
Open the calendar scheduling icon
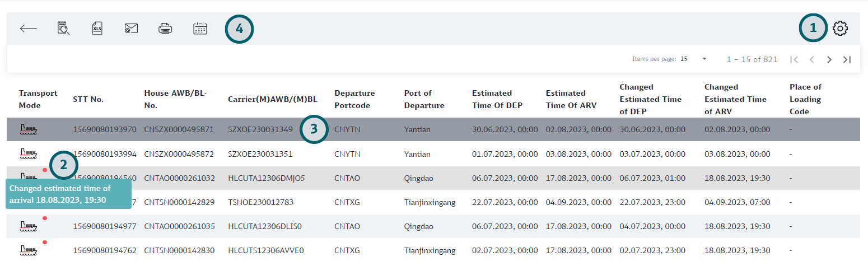point(200,29)
